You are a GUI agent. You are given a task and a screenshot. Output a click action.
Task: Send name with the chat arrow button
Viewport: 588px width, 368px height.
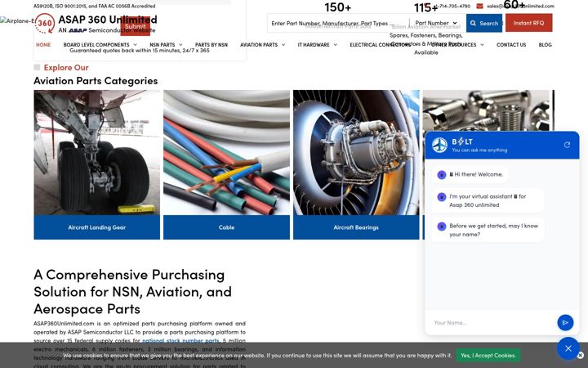[565, 322]
